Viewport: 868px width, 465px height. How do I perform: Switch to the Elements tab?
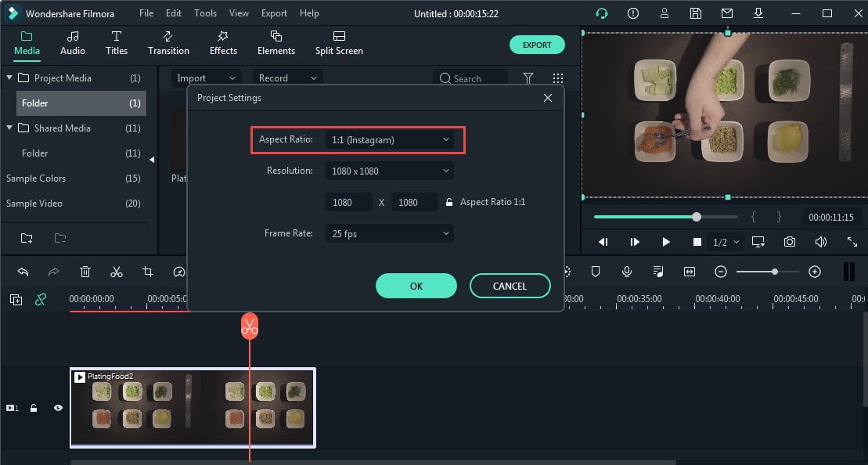coord(276,43)
